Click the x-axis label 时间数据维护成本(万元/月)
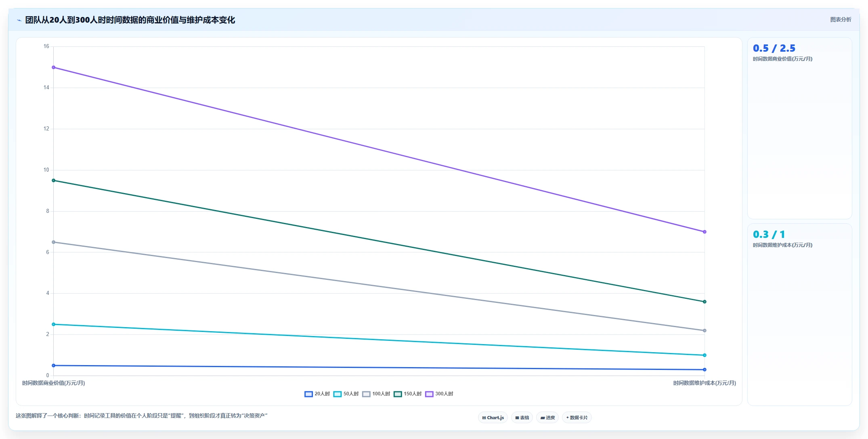Screen dimensions: 868x439 tap(704, 383)
